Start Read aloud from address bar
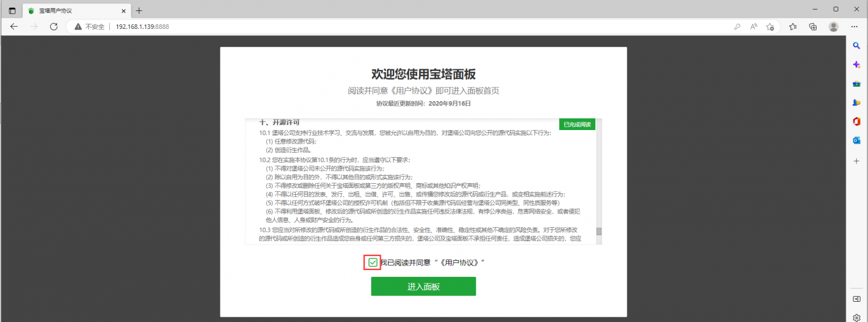 (753, 27)
